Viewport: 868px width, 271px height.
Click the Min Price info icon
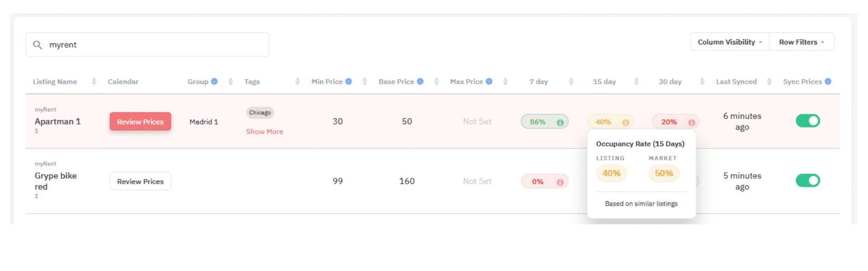click(349, 81)
